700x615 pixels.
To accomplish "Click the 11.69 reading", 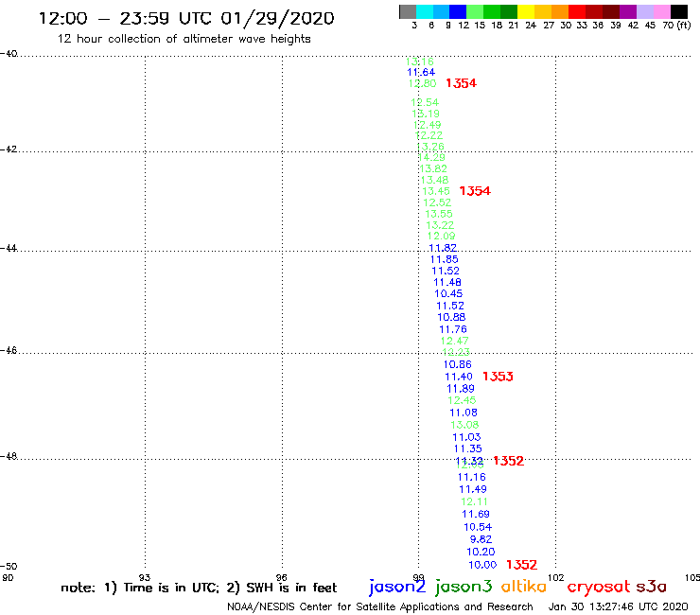I will [x=476, y=515].
